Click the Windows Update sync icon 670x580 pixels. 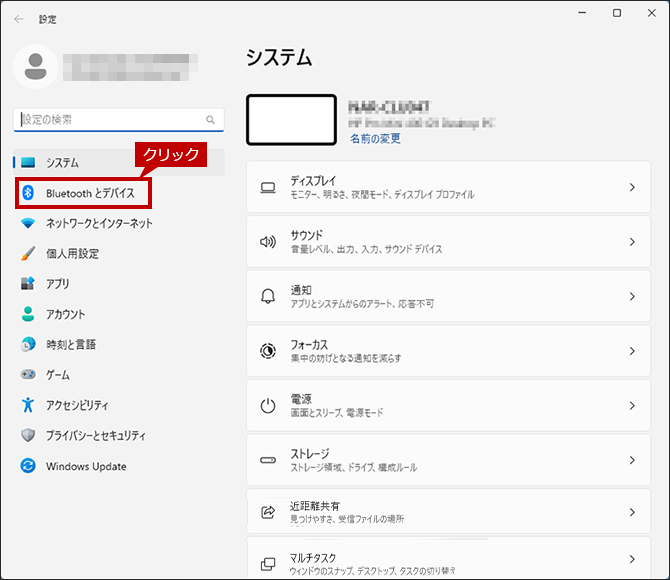28,465
